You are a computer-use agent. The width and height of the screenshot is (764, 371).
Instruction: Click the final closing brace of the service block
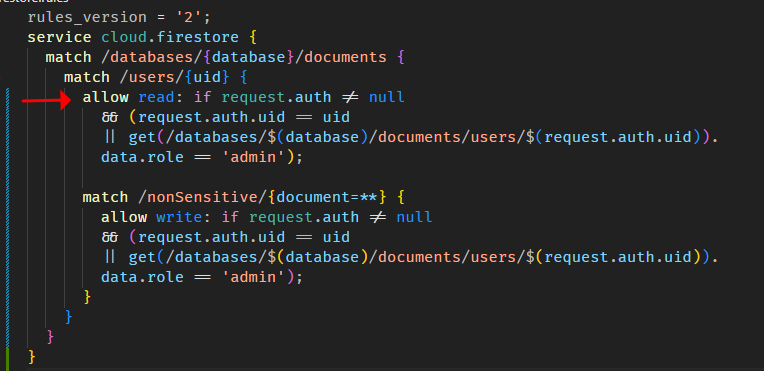tap(32, 356)
